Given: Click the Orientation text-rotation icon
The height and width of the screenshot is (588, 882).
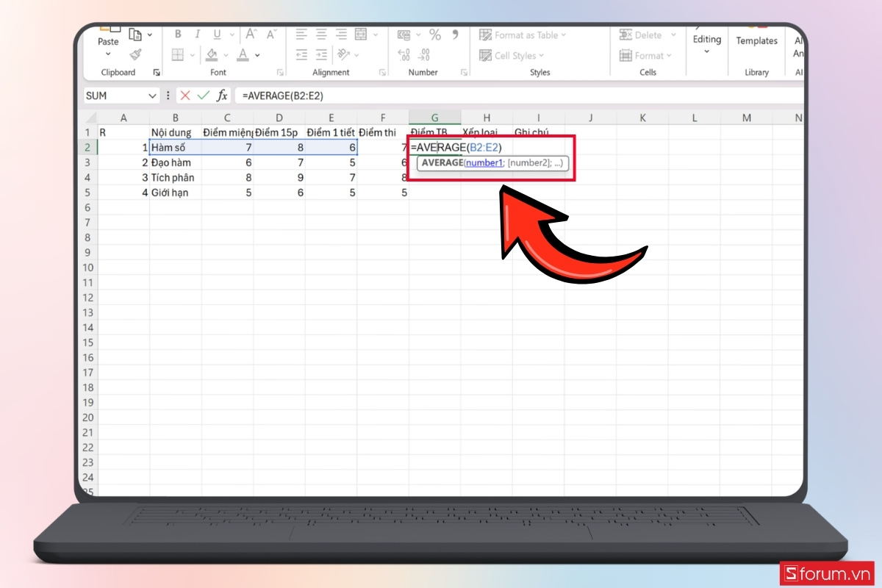Looking at the screenshot, I should coord(343,54).
